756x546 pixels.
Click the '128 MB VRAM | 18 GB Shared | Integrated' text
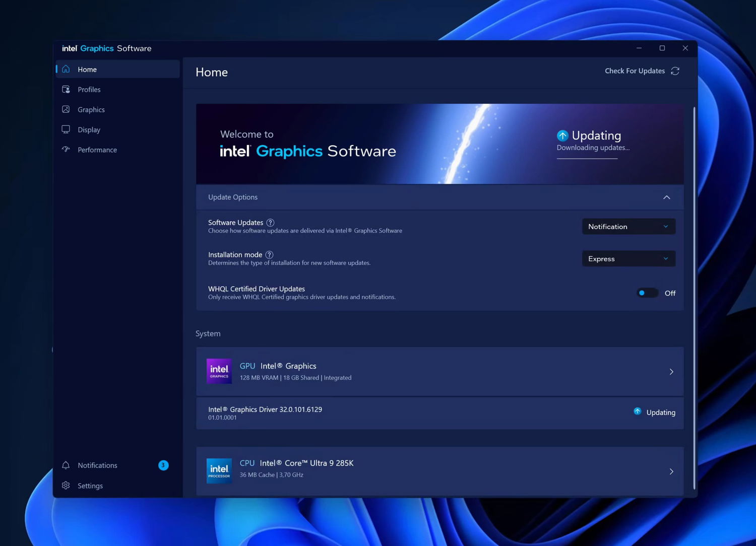click(296, 378)
